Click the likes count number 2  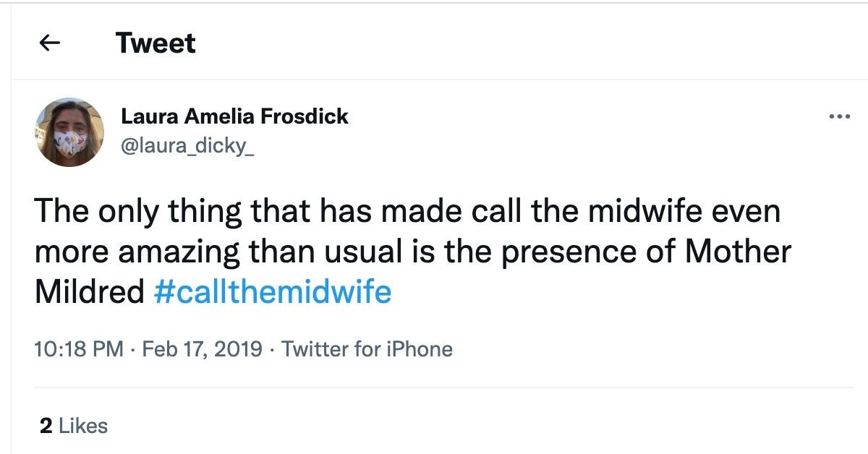coord(46,426)
